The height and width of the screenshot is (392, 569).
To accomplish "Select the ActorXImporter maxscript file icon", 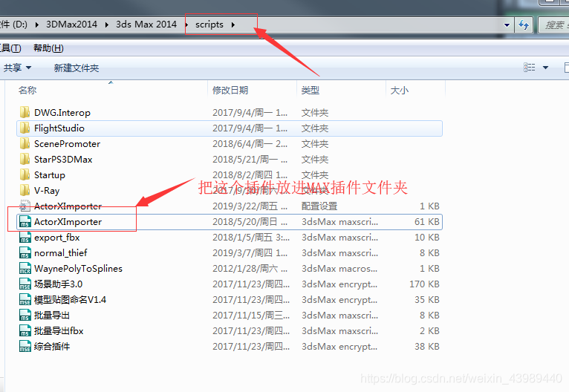I will click(25, 221).
